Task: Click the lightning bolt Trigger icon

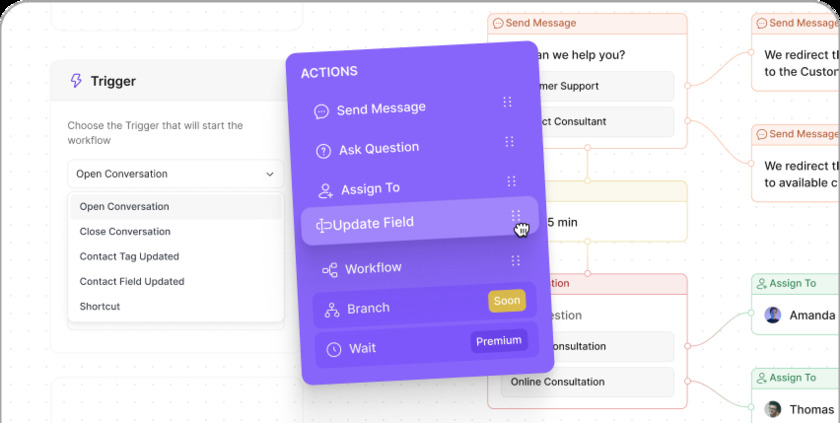Action: coord(76,81)
